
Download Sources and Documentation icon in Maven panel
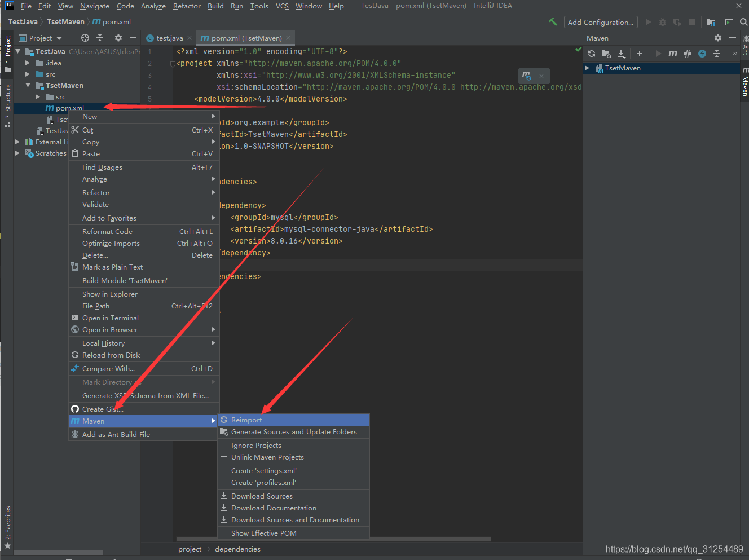[621, 54]
